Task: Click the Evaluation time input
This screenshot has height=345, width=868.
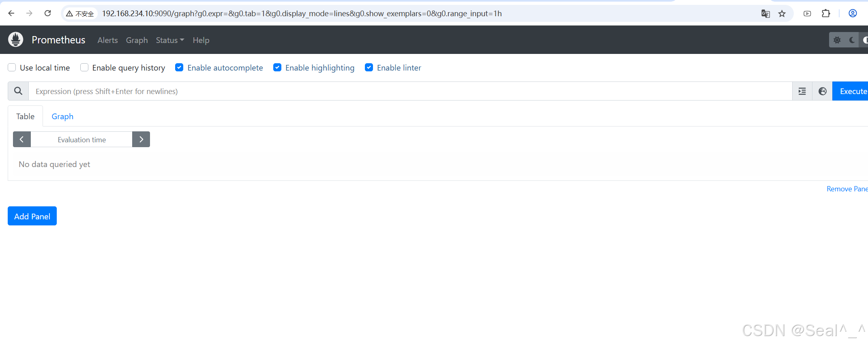Action: click(81, 139)
